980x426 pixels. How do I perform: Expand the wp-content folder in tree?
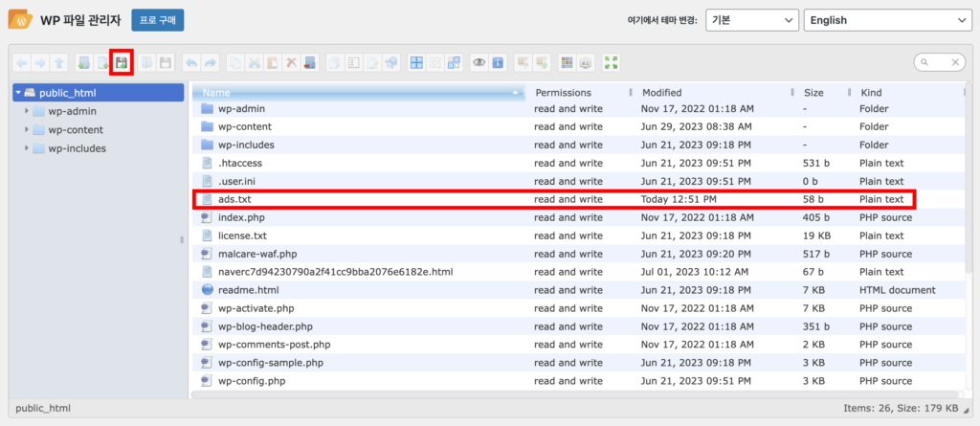27,129
